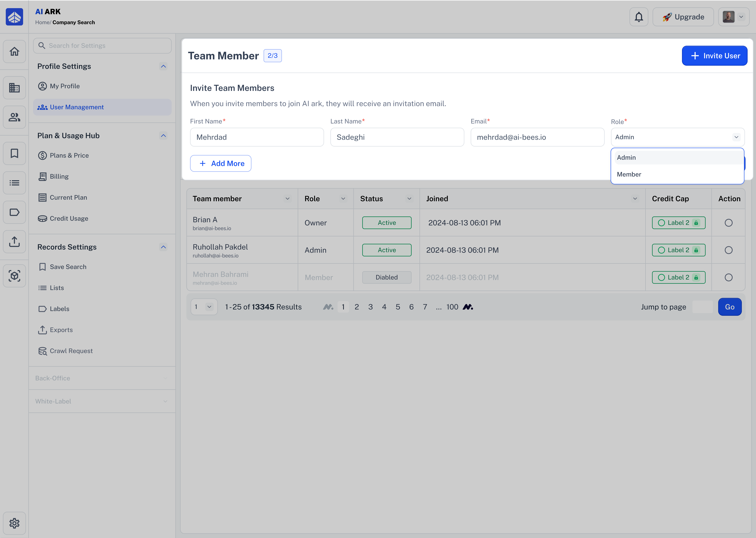Image resolution: width=756 pixels, height=538 pixels.
Task: Open Billing page
Action: [102, 177]
